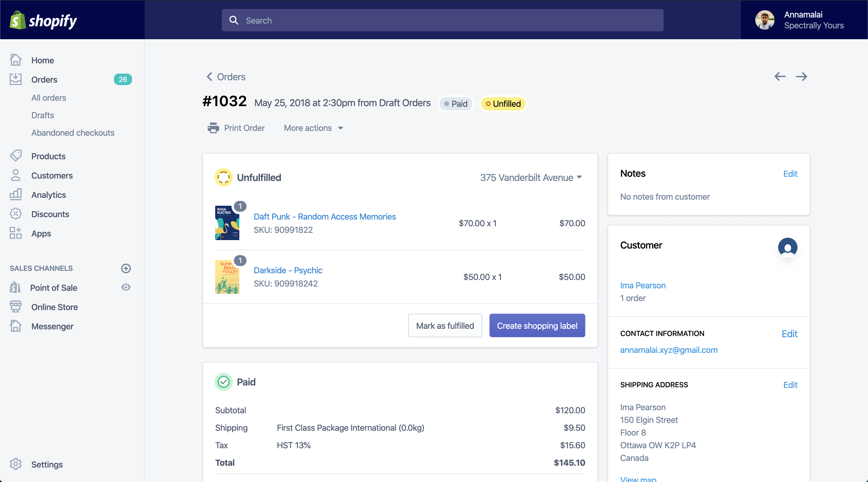Click Create shopping label button
Screen dimensions: 868x482
pos(537,326)
